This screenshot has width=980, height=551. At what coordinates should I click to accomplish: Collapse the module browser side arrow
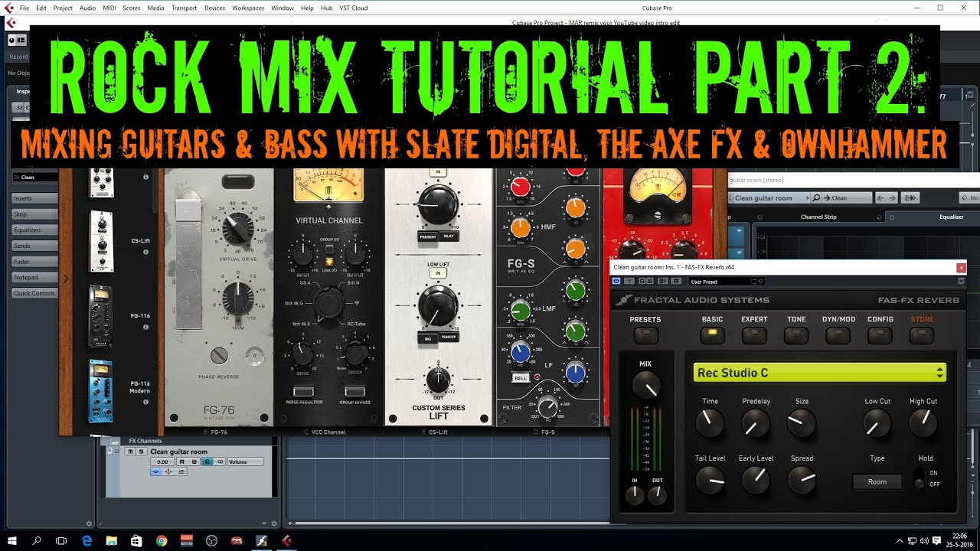66,278
